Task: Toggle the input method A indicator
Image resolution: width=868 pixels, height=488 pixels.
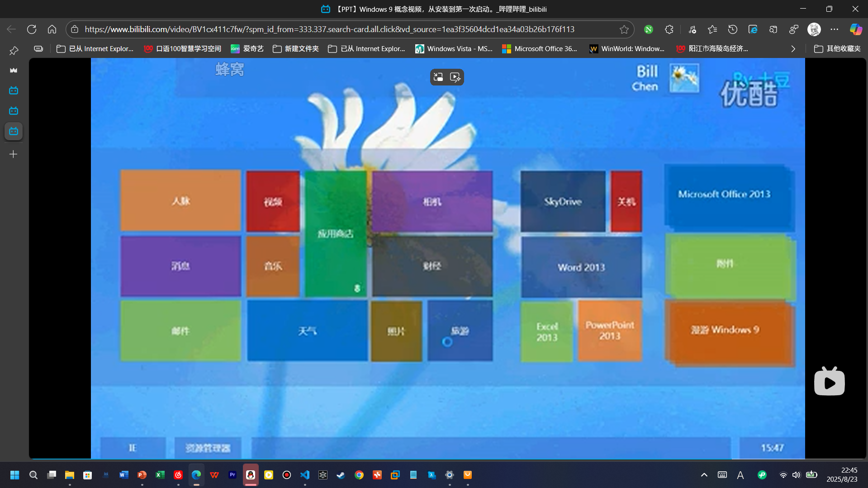Action: click(740, 475)
